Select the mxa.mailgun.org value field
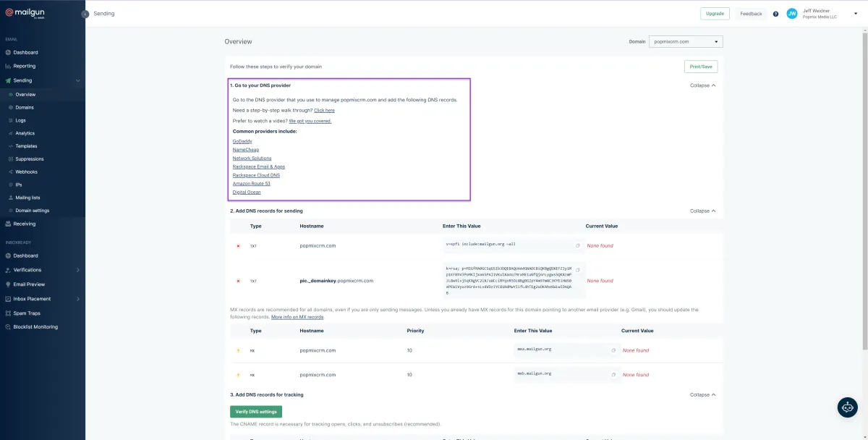This screenshot has width=868, height=440. [x=567, y=350]
